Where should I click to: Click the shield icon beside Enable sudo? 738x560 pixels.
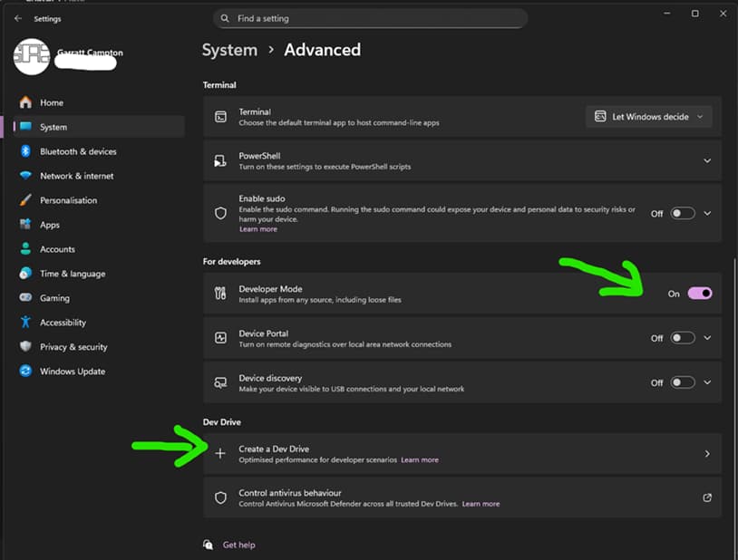[x=220, y=213]
